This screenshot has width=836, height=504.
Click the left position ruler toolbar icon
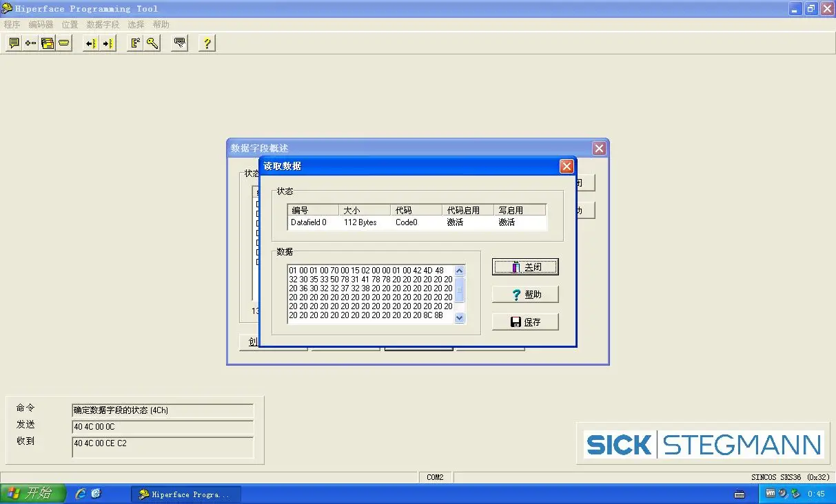coord(90,43)
